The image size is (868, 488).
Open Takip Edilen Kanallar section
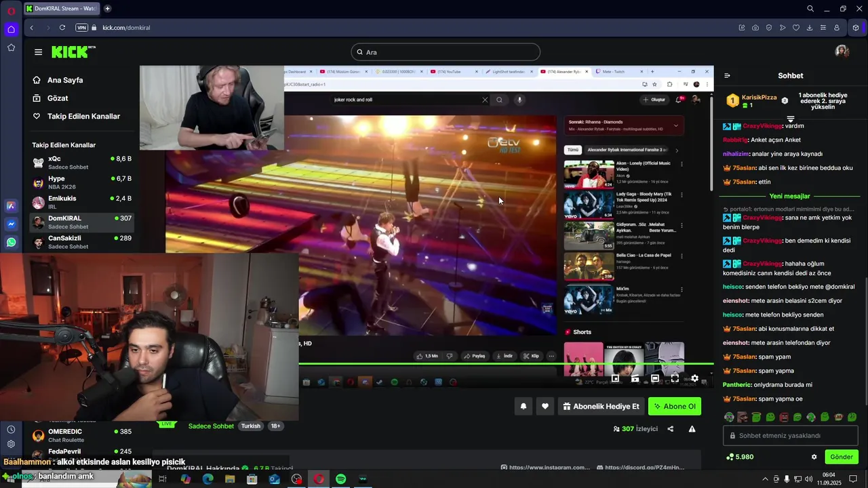[77, 117]
